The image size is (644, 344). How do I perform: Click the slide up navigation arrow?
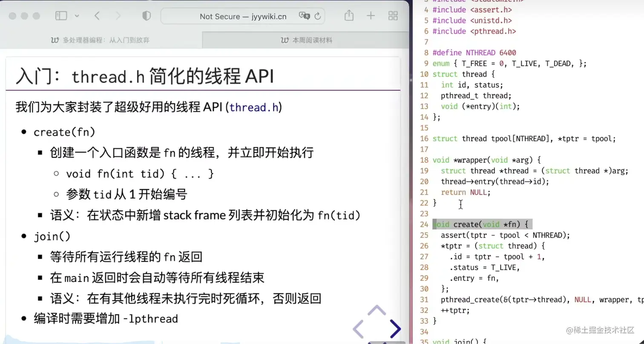377,310
